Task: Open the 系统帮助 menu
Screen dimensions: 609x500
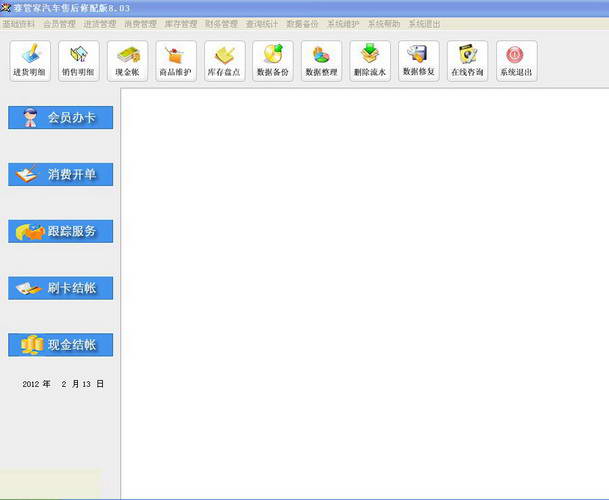Action: 384,24
